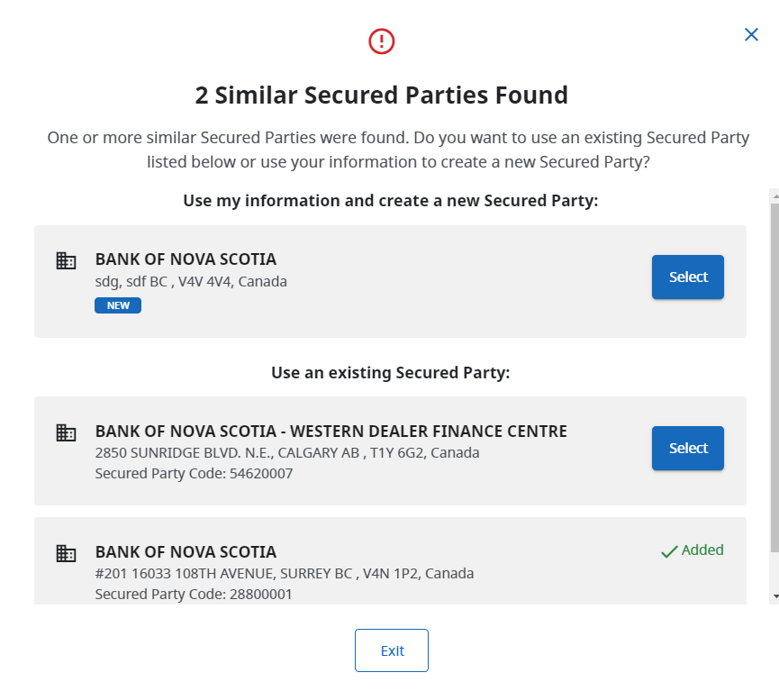The image size is (779, 700).
Task: Click the Exit button
Action: (x=391, y=650)
